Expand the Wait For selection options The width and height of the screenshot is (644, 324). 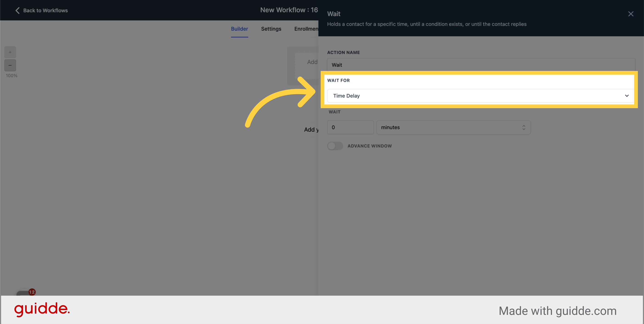pyautogui.click(x=480, y=96)
